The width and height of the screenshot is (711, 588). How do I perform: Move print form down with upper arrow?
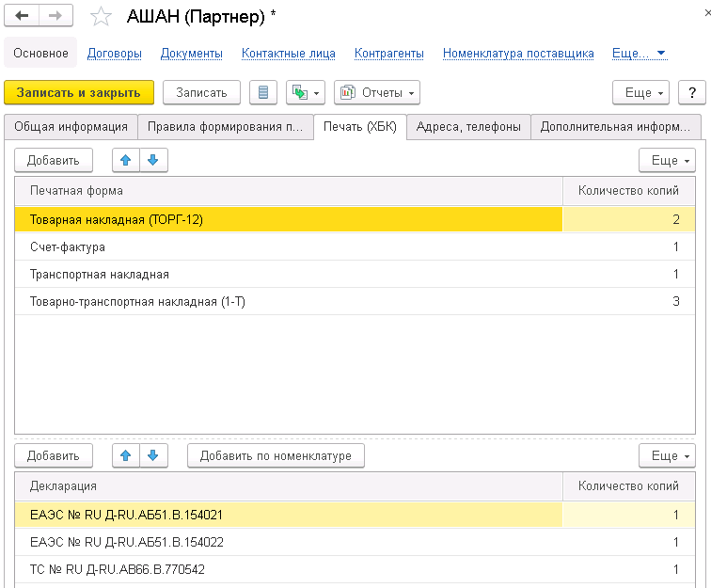pos(152,160)
